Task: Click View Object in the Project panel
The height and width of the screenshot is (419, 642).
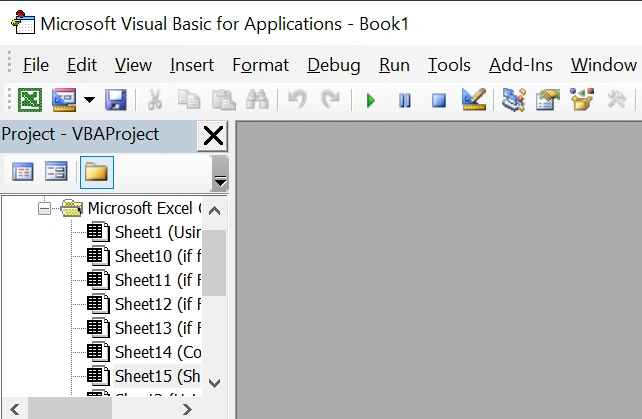Action: pos(56,172)
